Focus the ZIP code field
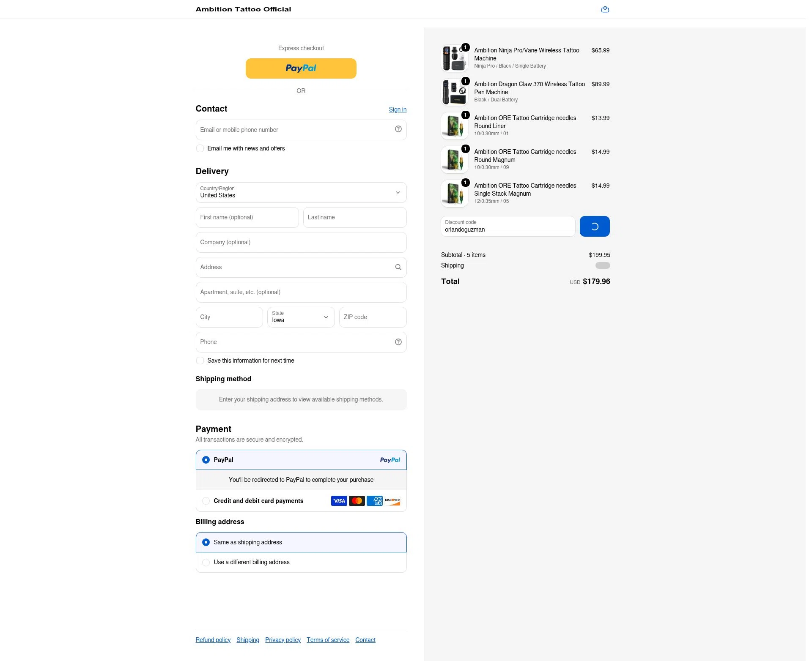This screenshot has width=812, height=661. coord(373,317)
